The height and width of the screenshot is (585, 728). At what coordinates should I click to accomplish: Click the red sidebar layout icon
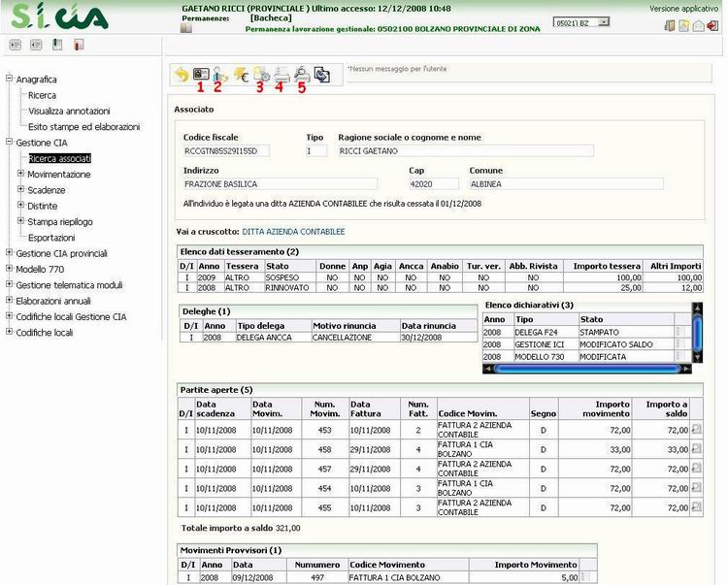click(79, 45)
